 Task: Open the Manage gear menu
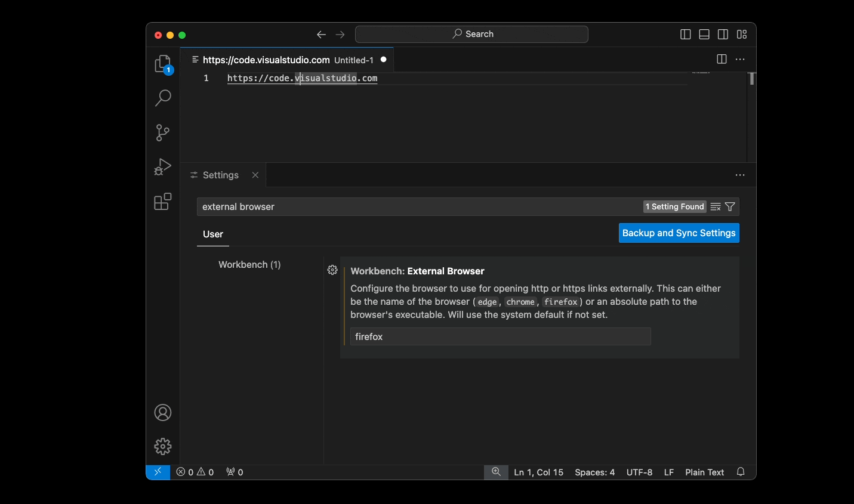pos(162,446)
